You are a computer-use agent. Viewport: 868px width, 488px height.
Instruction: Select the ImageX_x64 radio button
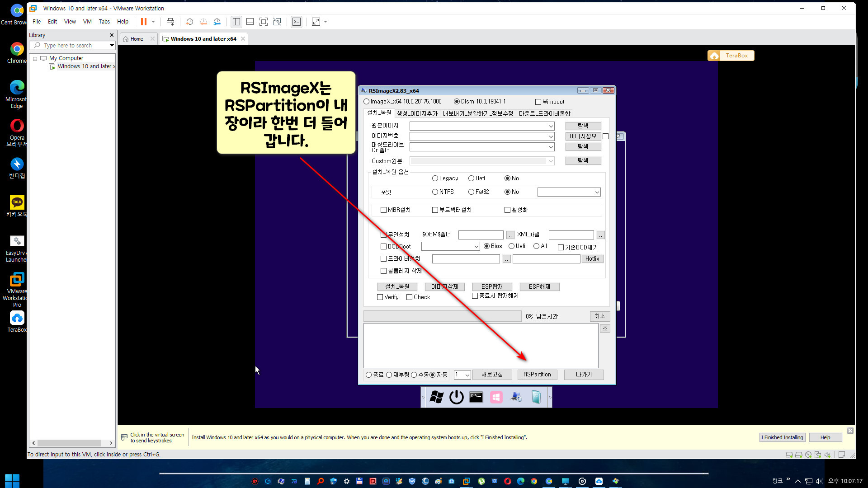366,102
